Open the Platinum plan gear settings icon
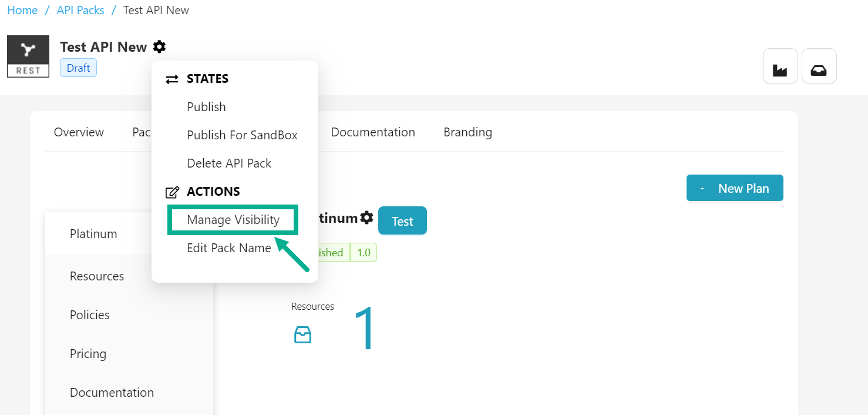 pos(366,218)
